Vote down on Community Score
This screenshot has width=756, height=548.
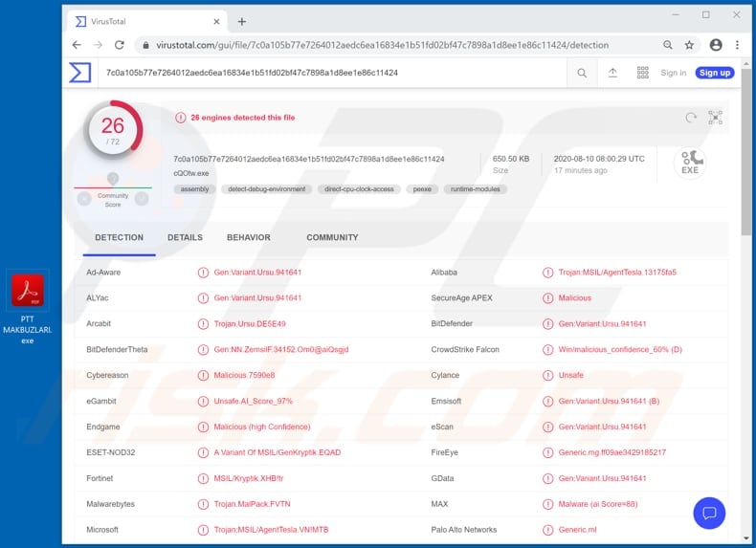pyautogui.click(x=84, y=199)
